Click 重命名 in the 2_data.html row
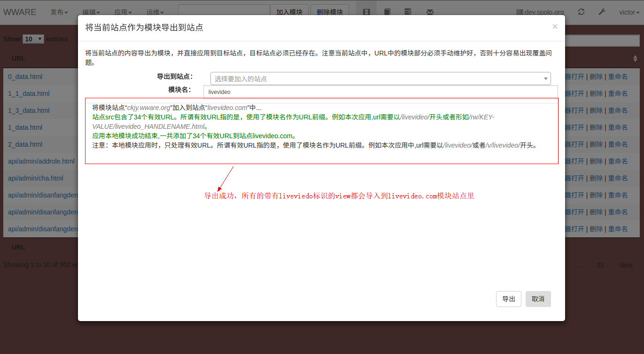 click(x=618, y=144)
